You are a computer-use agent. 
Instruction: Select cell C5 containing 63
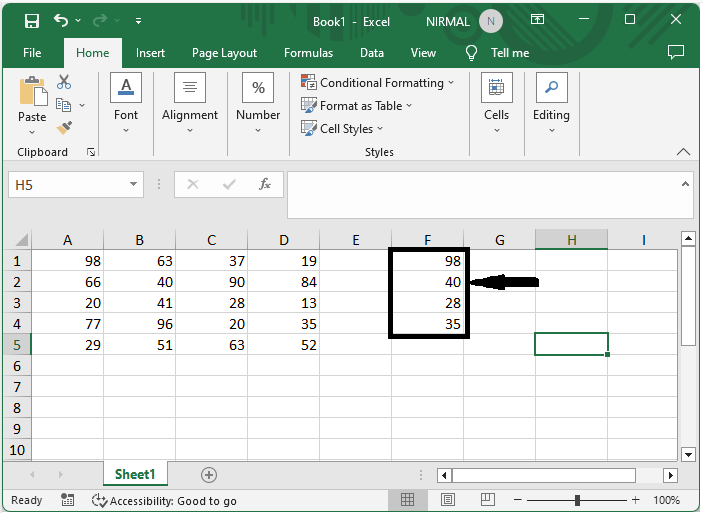click(x=212, y=345)
